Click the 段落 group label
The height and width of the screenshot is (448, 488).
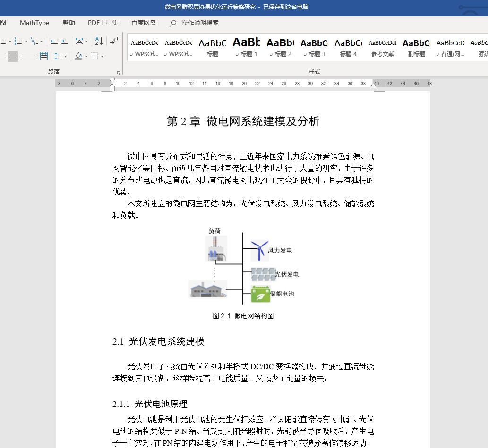click(x=54, y=72)
